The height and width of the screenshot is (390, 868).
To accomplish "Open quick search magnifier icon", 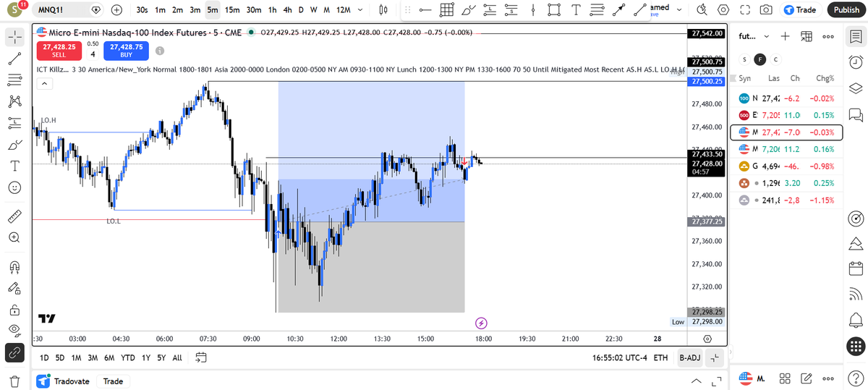I will [x=702, y=10].
